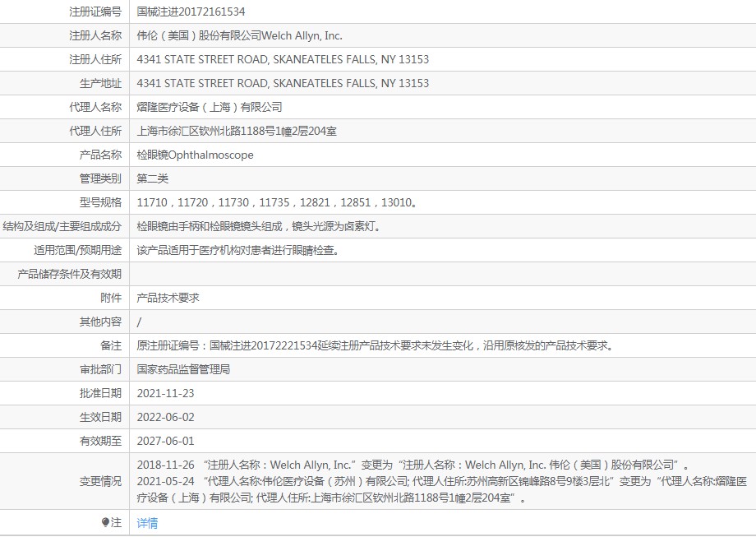Click the 代理人名称 label
The image size is (756, 537).
point(95,107)
